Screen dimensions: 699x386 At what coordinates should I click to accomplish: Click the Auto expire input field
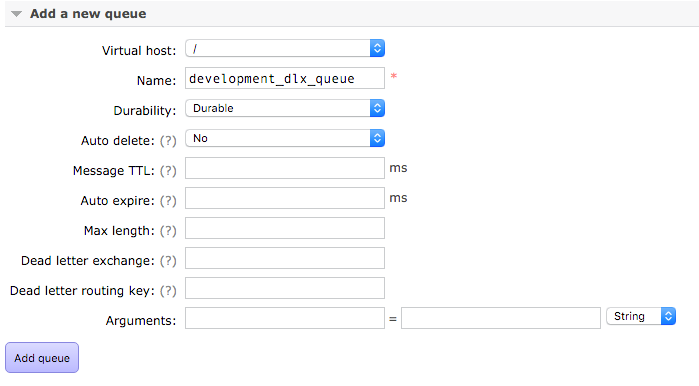coord(285,198)
